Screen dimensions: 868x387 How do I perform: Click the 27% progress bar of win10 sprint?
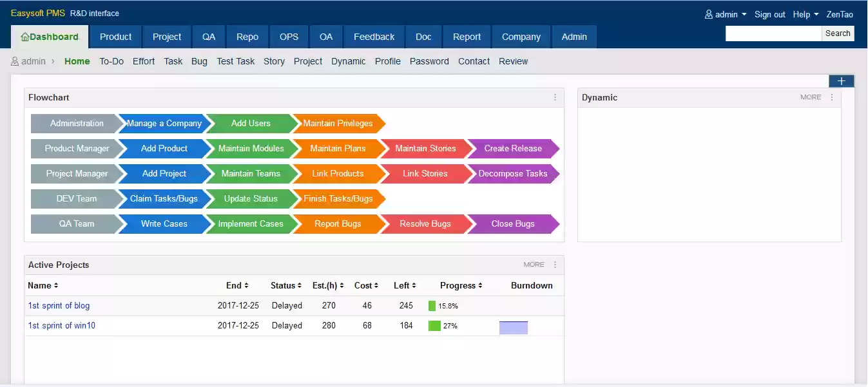tap(434, 325)
